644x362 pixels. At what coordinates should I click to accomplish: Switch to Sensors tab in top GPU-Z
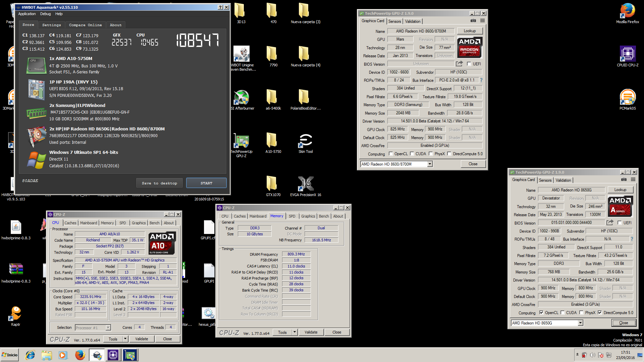(394, 21)
